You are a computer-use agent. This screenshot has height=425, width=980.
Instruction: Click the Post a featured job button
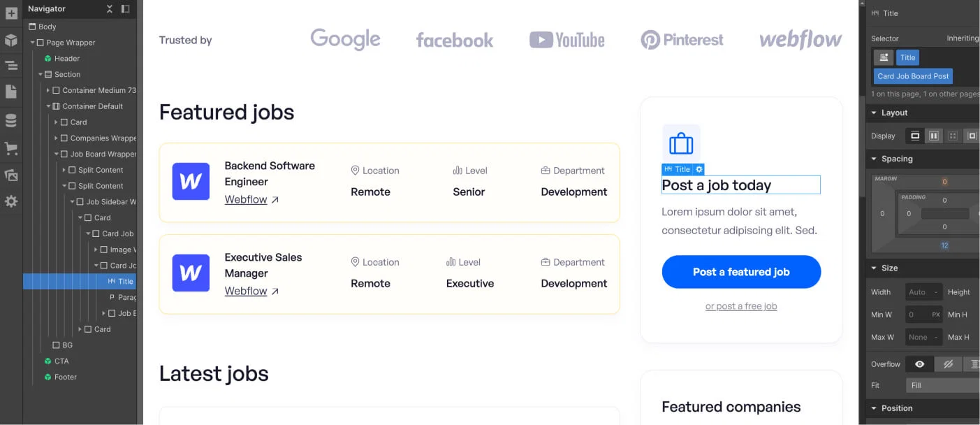(x=740, y=272)
